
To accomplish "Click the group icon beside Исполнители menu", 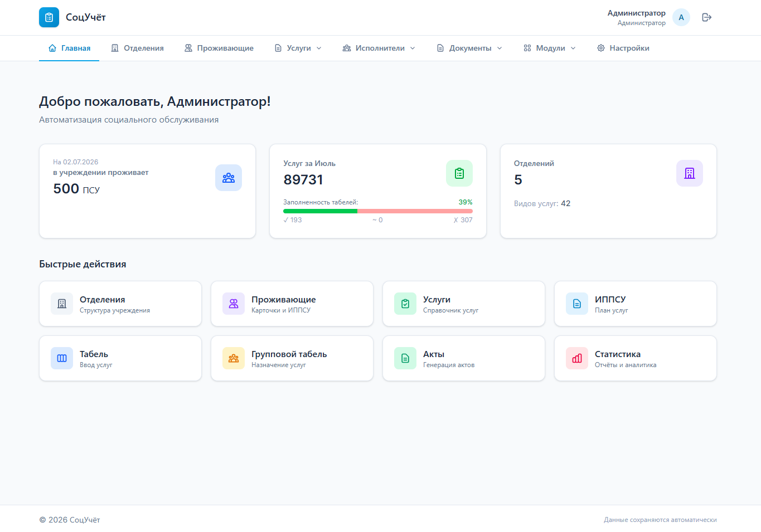I will [347, 48].
